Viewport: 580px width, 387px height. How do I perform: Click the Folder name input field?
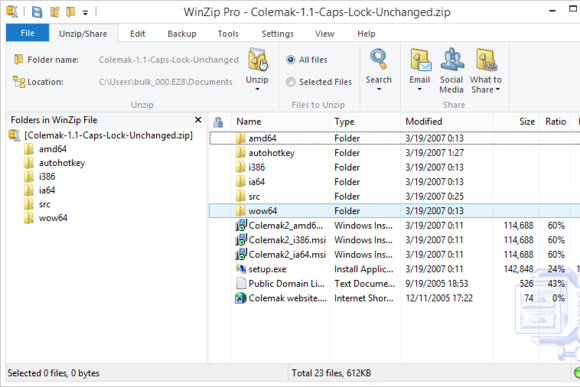[x=169, y=60]
